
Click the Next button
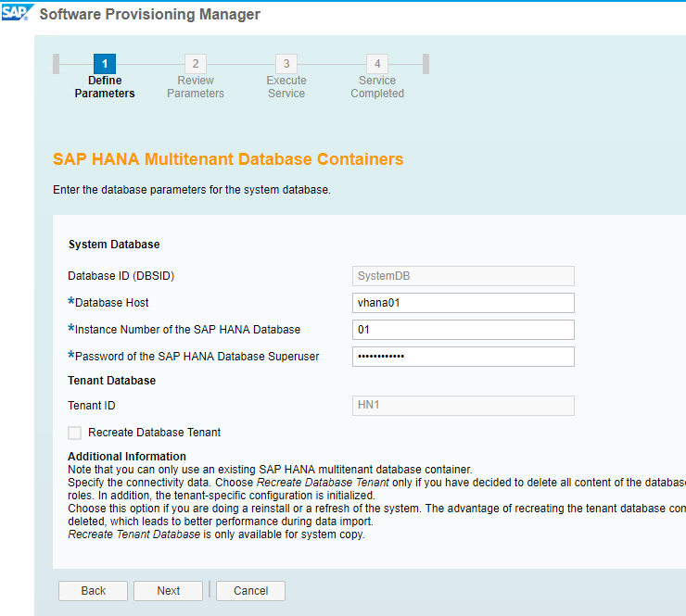click(x=169, y=591)
